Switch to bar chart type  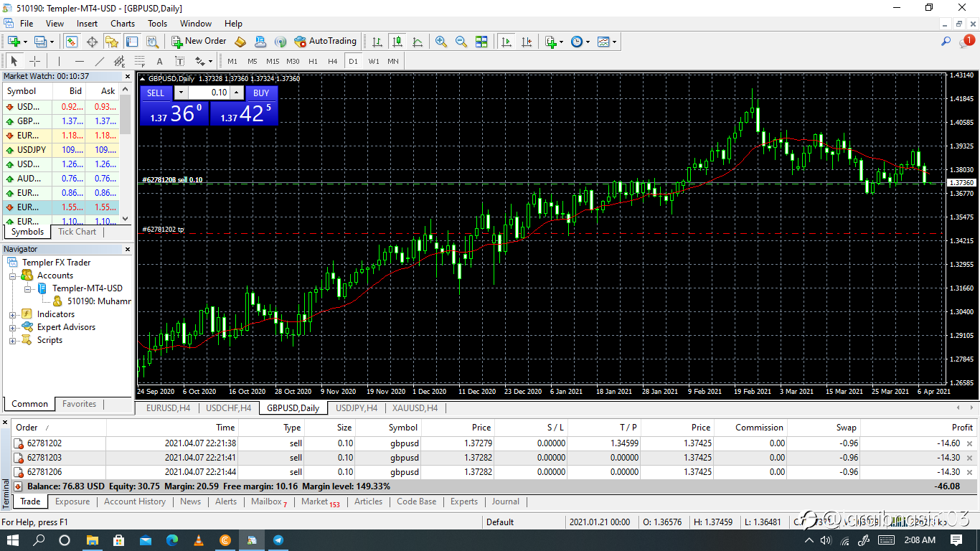377,42
